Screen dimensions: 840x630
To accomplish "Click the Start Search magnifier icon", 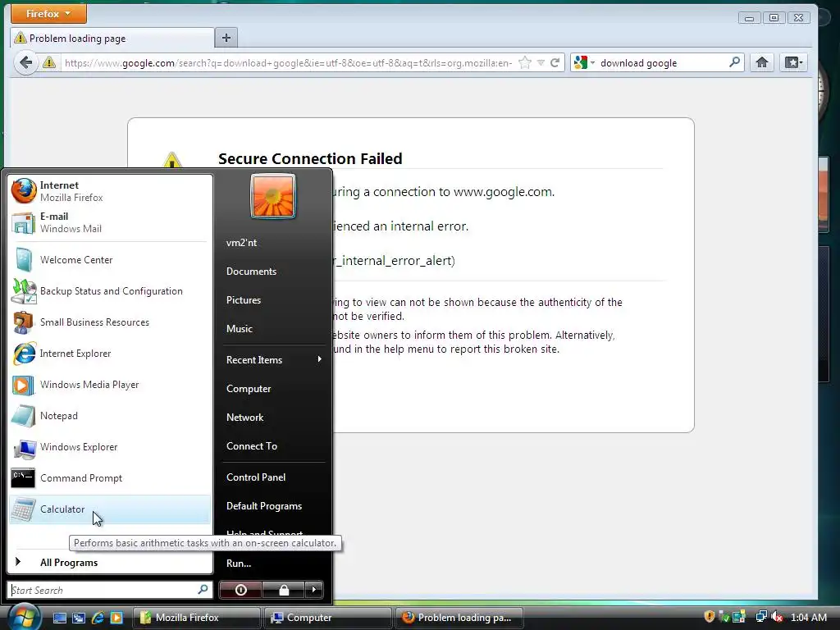I will [203, 590].
